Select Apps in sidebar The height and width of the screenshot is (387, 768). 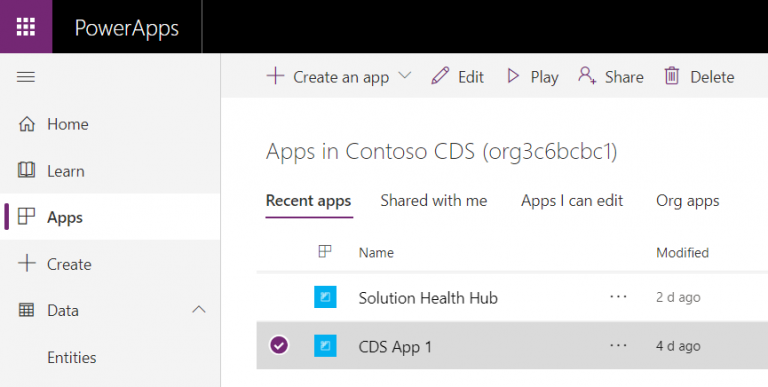point(65,218)
